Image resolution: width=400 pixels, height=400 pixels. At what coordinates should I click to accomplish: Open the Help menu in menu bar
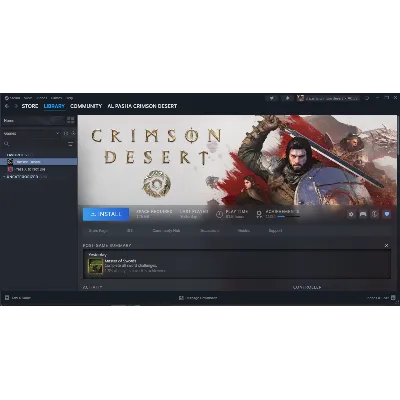[x=70, y=98]
